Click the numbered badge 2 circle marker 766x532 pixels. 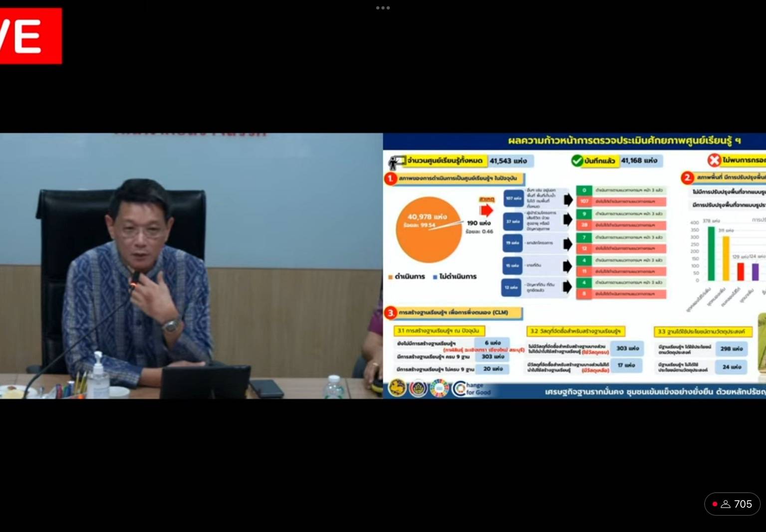point(687,177)
